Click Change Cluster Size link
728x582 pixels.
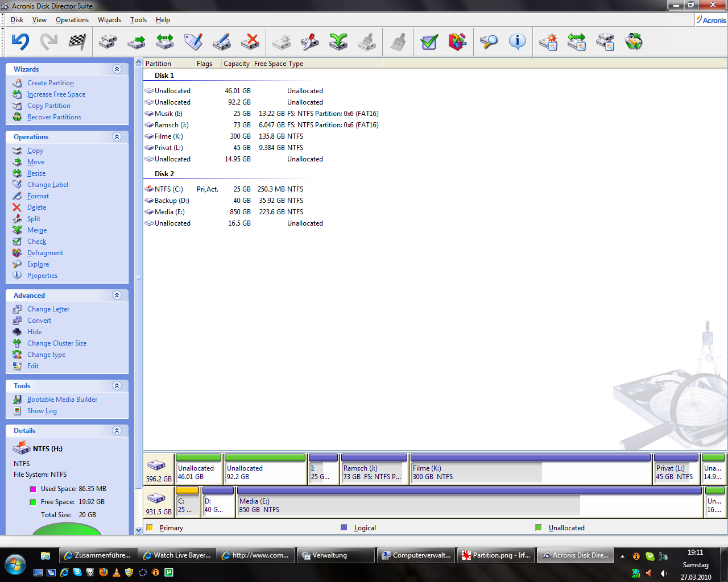57,343
